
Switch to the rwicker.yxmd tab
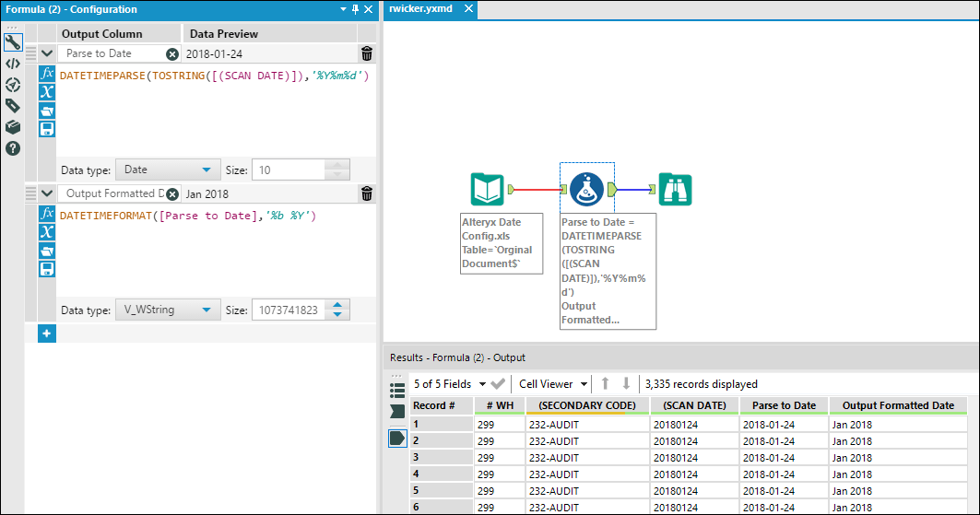420,8
